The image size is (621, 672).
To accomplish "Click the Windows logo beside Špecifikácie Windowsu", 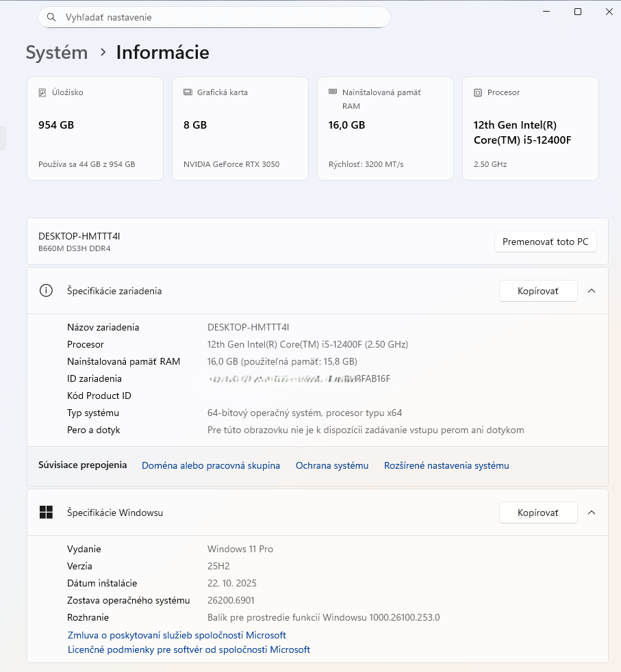I will [x=46, y=512].
